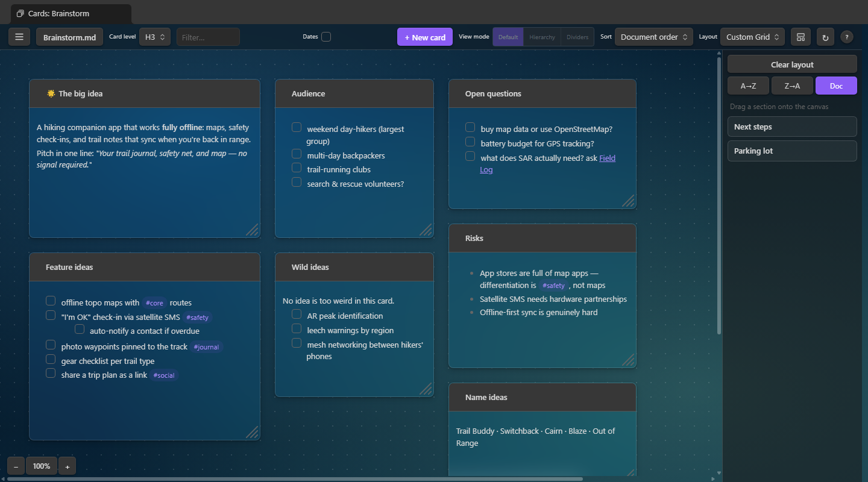The image size is (868, 482).
Task: Select the Next steps section
Action: click(792, 127)
